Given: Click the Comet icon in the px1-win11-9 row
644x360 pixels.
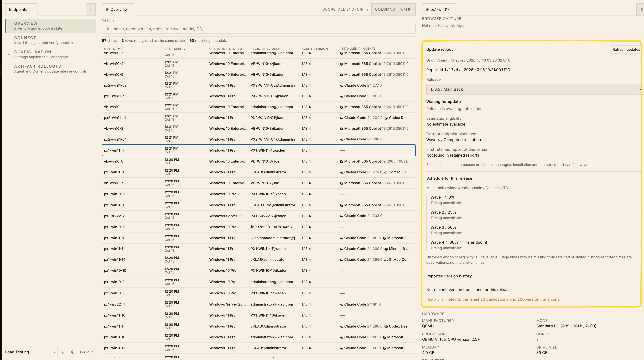Looking at the screenshot, I should tap(386, 172).
